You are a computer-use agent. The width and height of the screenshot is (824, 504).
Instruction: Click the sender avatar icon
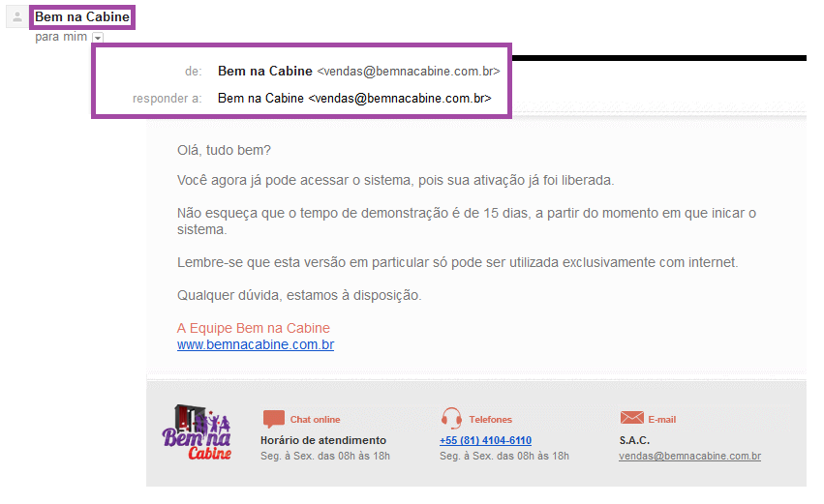point(16,17)
